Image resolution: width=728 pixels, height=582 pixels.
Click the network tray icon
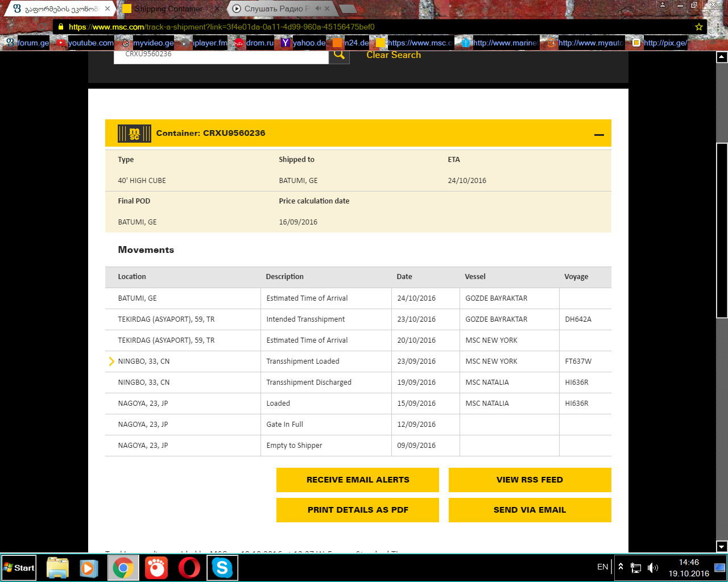[x=636, y=568]
